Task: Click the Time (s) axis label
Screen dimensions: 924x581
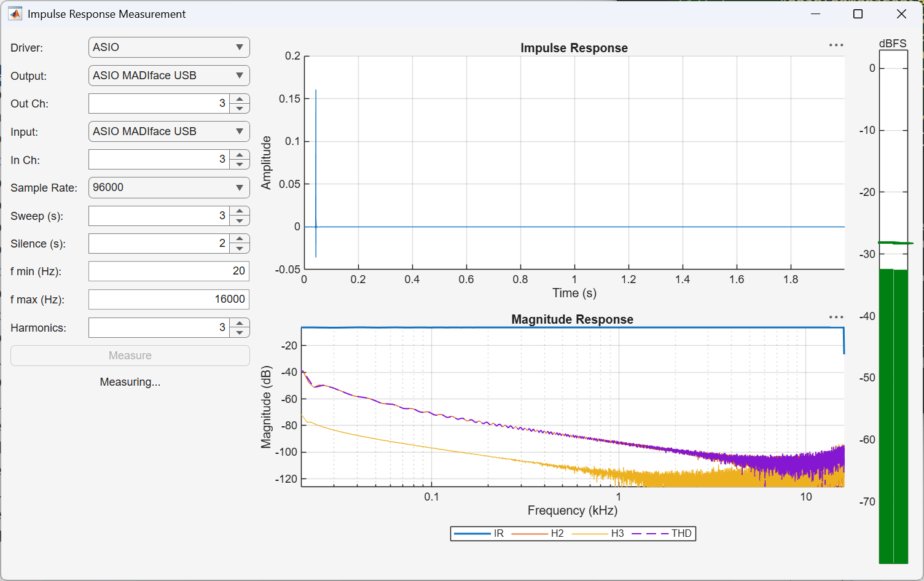Action: (574, 293)
